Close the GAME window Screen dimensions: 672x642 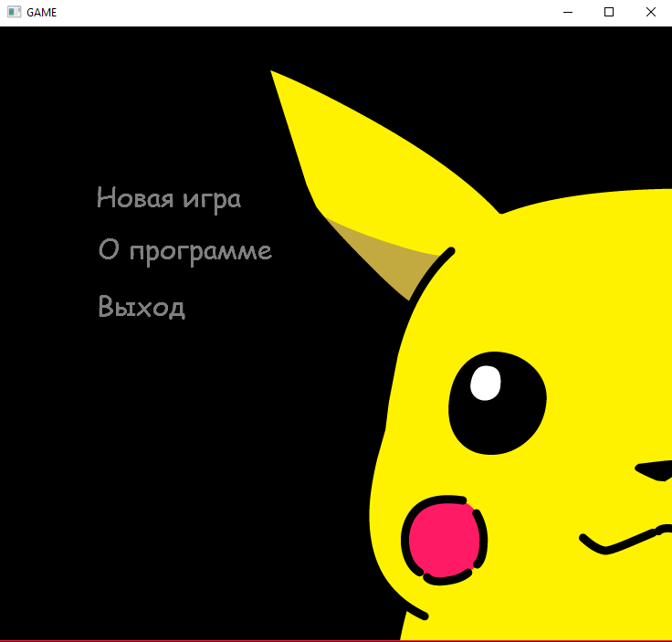pos(651,13)
